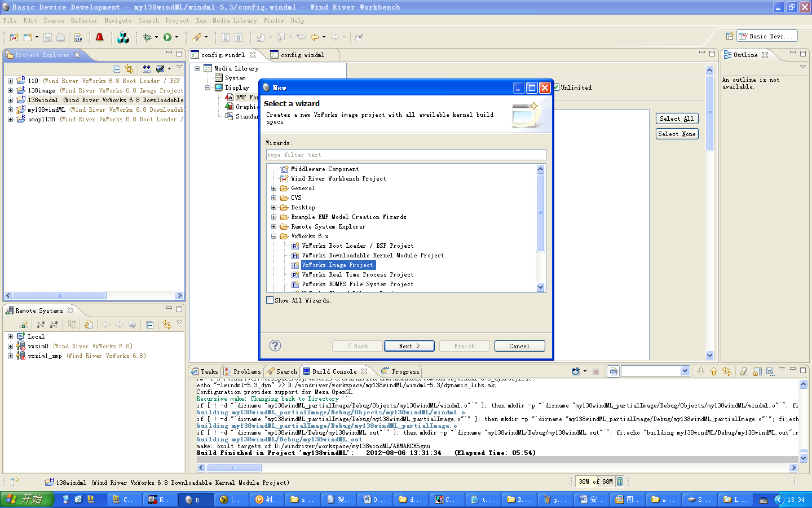Expand the Desktop wizard folder
Viewport: 812px width, 508px height.
pyautogui.click(x=274, y=208)
